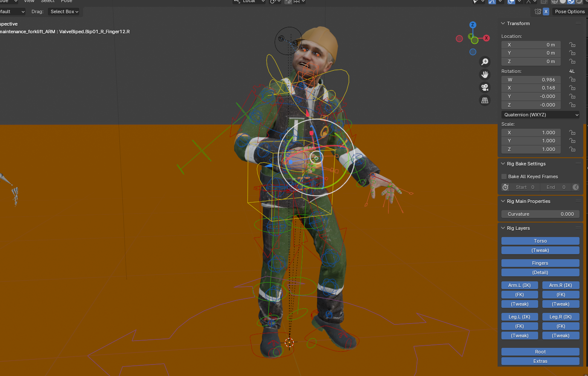Screen dimensions: 588x376
Task: Select the Zoom magnifier icon in viewport
Action: pos(485,61)
